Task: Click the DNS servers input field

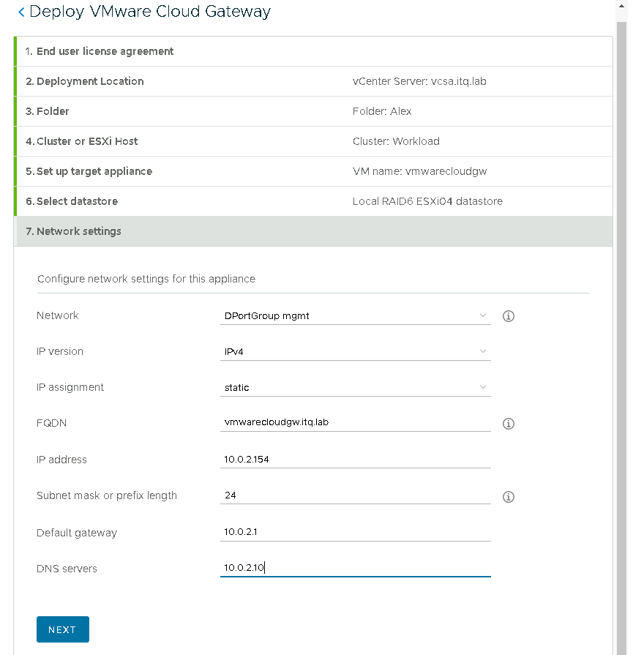Action: (x=356, y=568)
